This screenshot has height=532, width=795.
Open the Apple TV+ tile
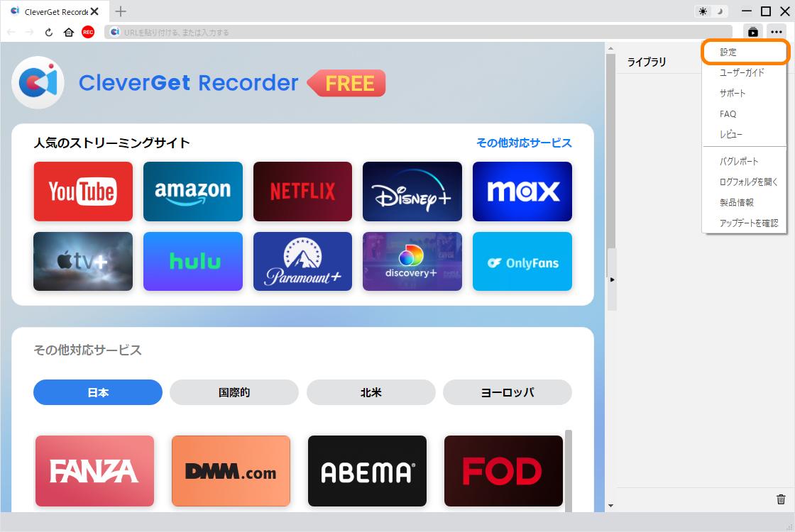point(83,262)
